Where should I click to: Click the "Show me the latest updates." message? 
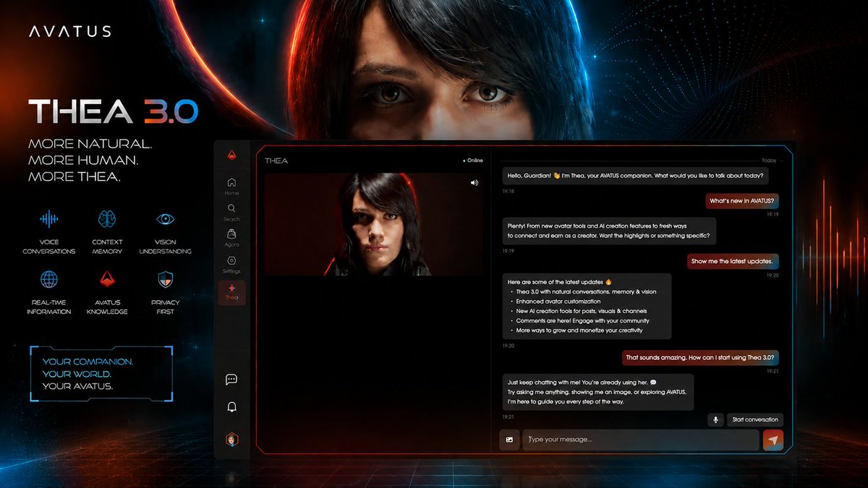pyautogui.click(x=733, y=261)
